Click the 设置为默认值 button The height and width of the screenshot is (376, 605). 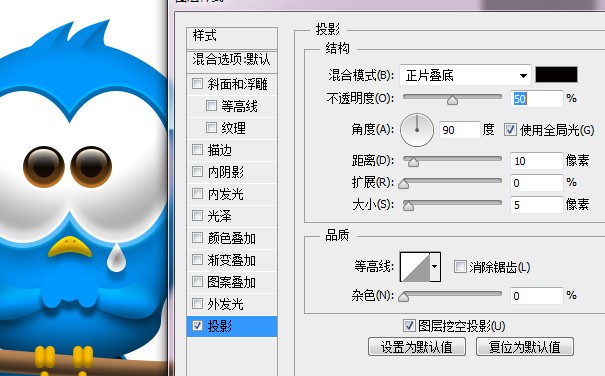tap(417, 347)
